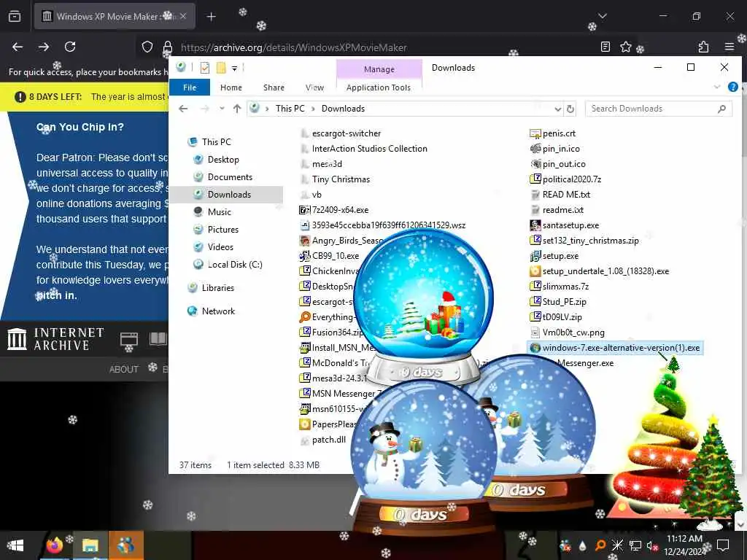The image size is (747, 560).
Task: Close the Windows XP Movie Maker tab
Action: pyautogui.click(x=183, y=16)
